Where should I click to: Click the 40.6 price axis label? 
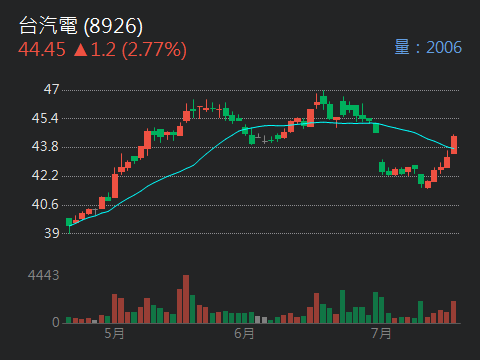point(45,204)
